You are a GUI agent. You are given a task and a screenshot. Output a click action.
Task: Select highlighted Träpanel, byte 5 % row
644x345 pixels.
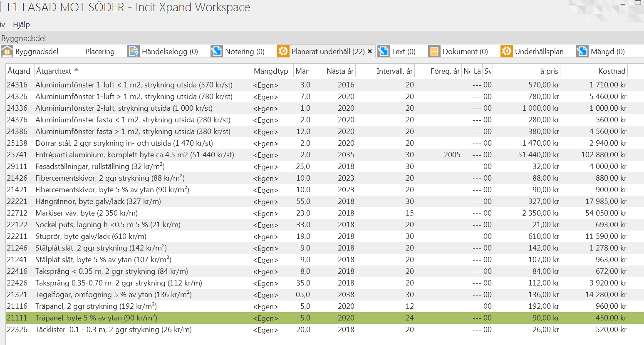point(324,318)
